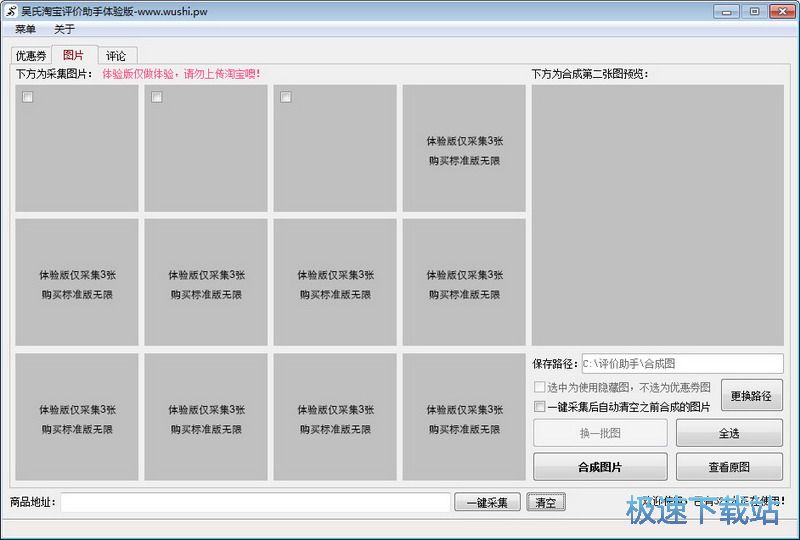Open the 菜单 menu
The image size is (800, 540).
point(26,29)
